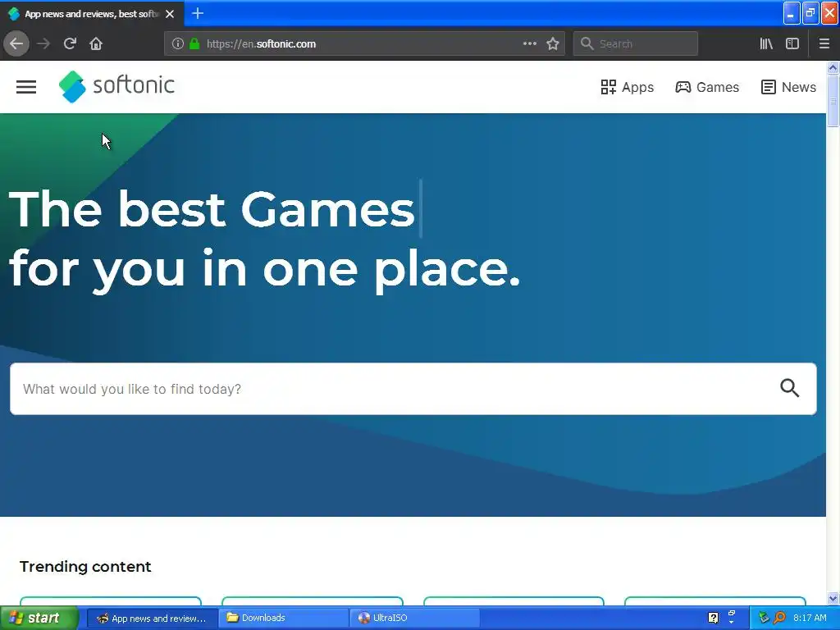Bookmark this page with the star icon
The width and height of the screenshot is (840, 630).
[553, 43]
